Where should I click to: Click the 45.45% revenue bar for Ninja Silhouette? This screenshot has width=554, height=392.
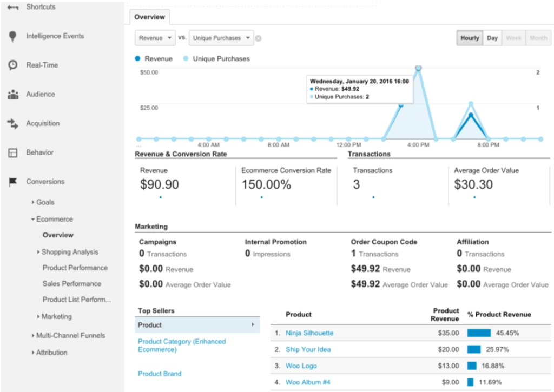(x=480, y=333)
